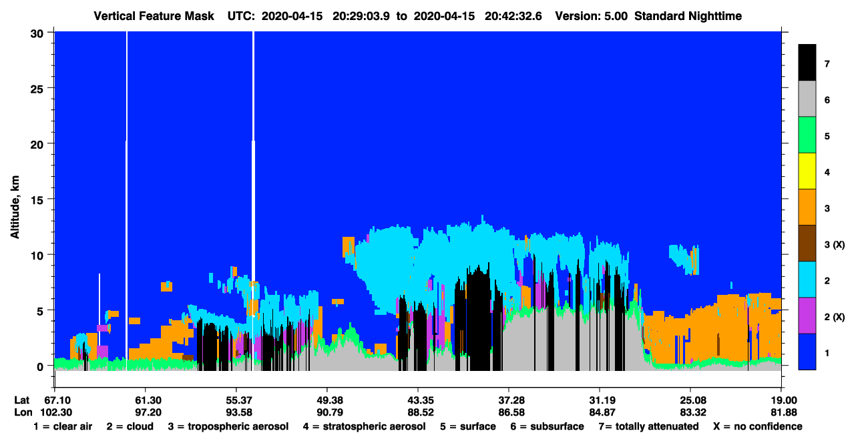Click 'Standard Nighttime' in the title
The image size is (868, 445).
pyautogui.click(x=689, y=16)
